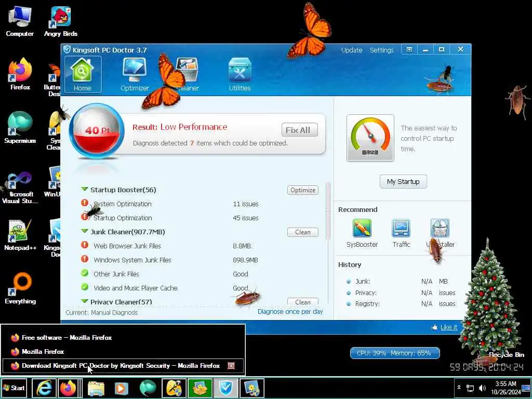532x399 pixels.
Task: Click the startup speedometer gauge icon
Action: [x=370, y=138]
